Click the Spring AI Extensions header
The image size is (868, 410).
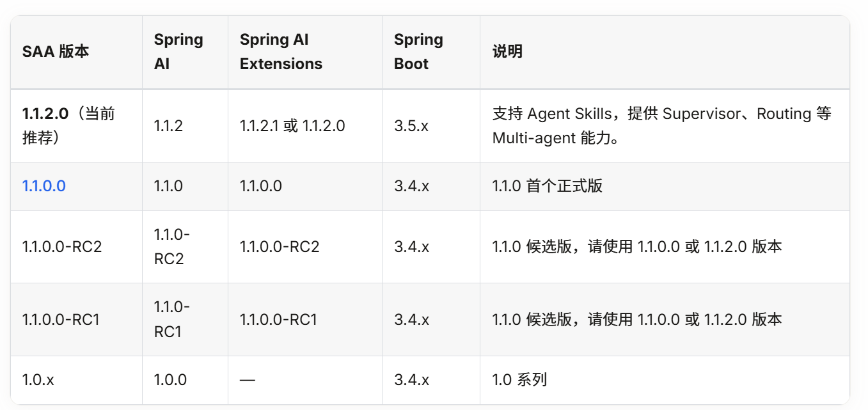point(281,52)
